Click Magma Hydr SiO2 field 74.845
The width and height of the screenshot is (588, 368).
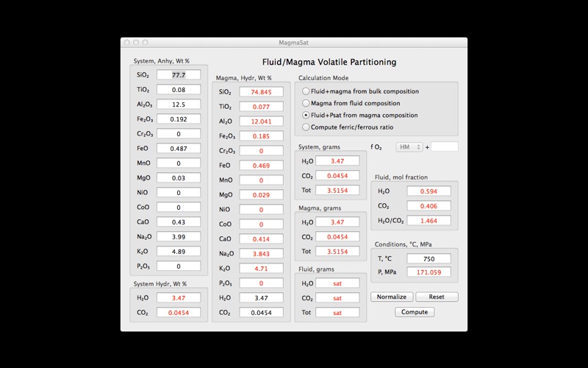(262, 92)
